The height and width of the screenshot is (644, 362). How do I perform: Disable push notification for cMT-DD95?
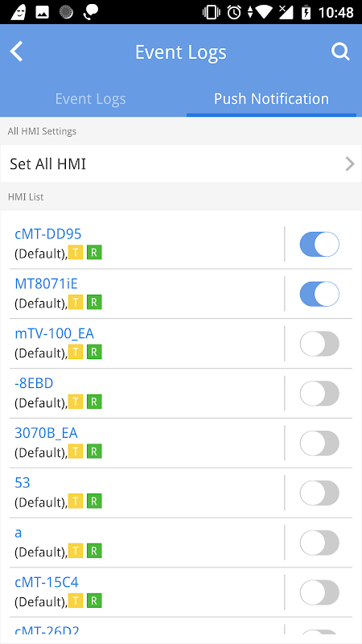(319, 244)
